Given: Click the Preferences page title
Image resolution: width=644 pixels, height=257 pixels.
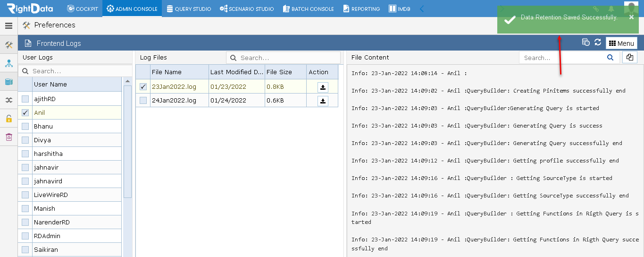Looking at the screenshot, I should [55, 25].
